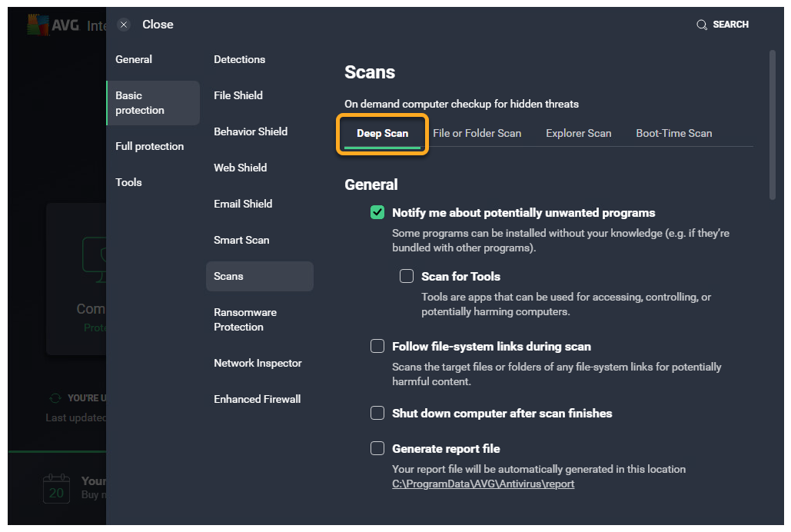Open the Web Shield settings
This screenshot has height=532, width=791.
point(240,168)
